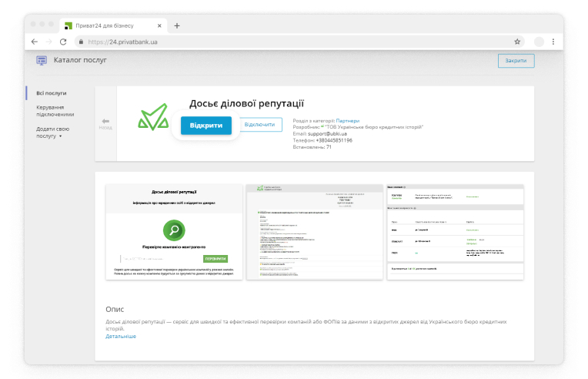Select Всі послуги in the sidebar
The image size is (588, 379).
[x=51, y=93]
